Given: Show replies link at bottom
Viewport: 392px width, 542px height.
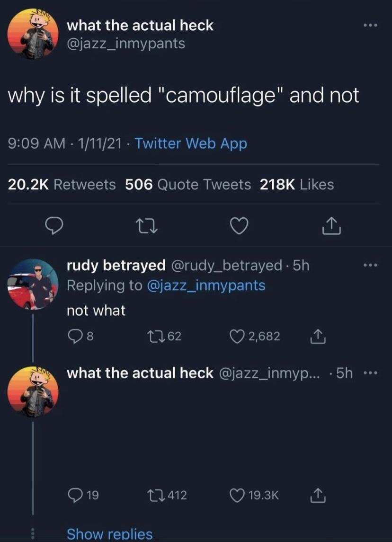Looking at the screenshot, I should [x=110, y=534].
